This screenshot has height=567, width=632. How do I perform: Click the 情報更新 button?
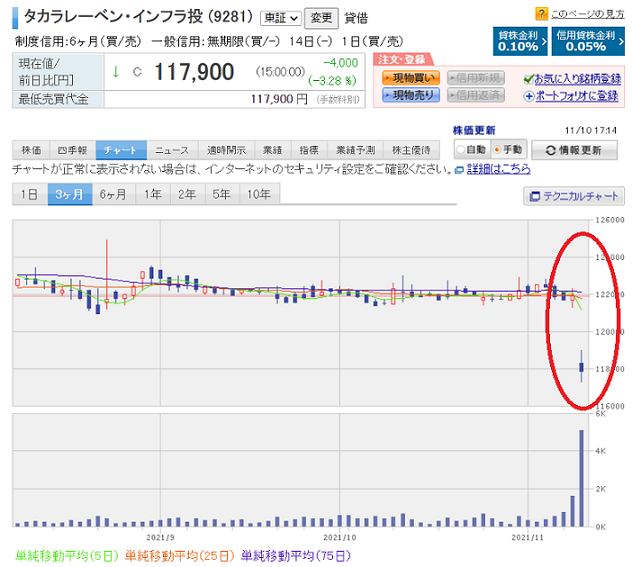[x=574, y=150]
